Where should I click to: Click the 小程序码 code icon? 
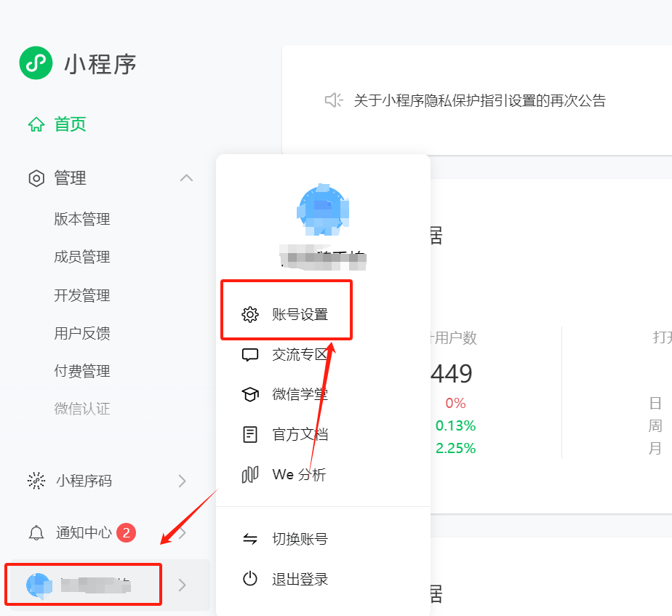pyautogui.click(x=36, y=481)
